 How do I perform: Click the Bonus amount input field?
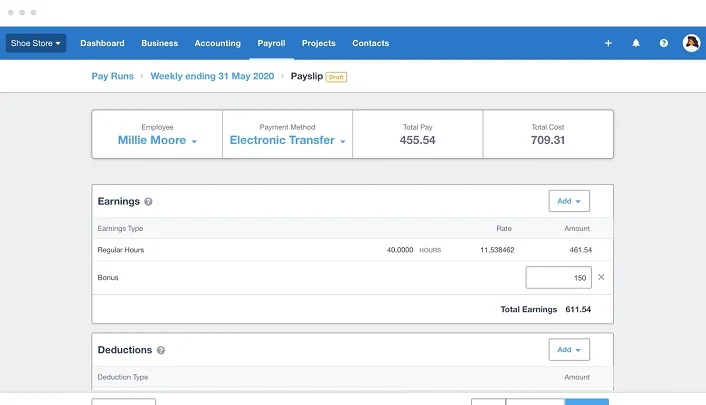coord(558,278)
